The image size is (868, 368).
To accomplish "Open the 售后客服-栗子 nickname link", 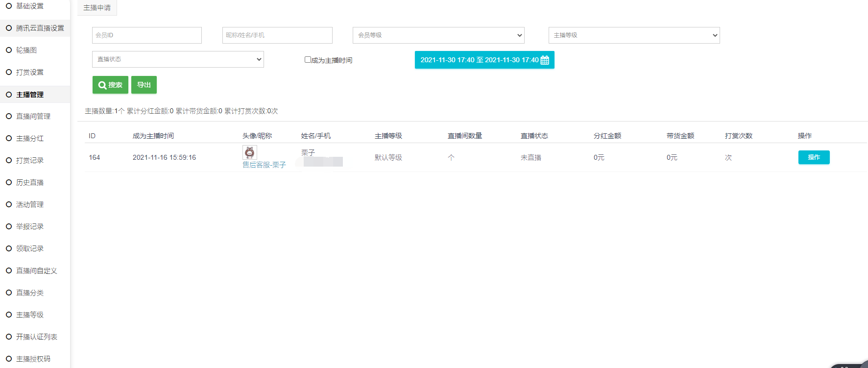I will 264,165.
